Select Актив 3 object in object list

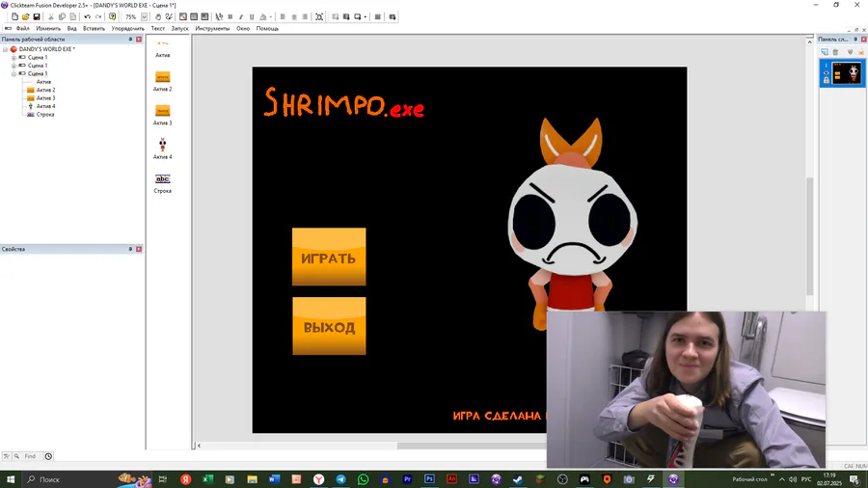point(163,111)
